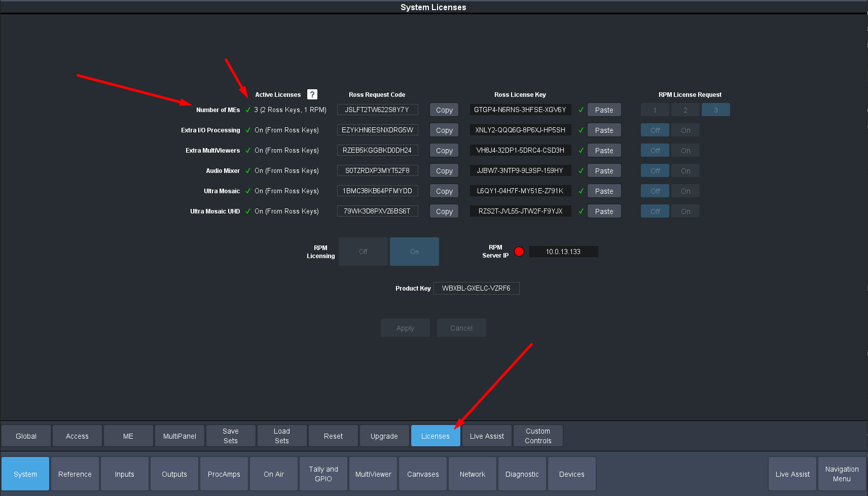Image resolution: width=868 pixels, height=496 pixels.
Task: Set Extra I/O Processing RPM request Off
Action: point(655,130)
